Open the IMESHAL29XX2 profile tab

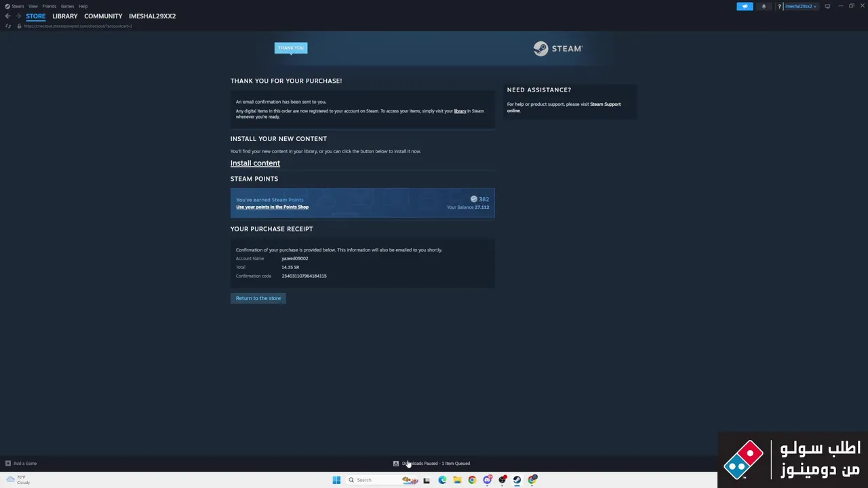click(x=153, y=16)
